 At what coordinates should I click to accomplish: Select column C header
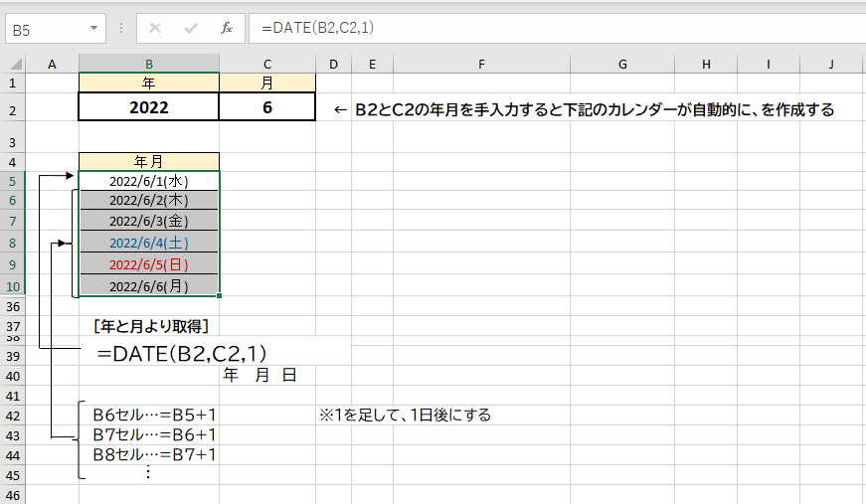[267, 65]
